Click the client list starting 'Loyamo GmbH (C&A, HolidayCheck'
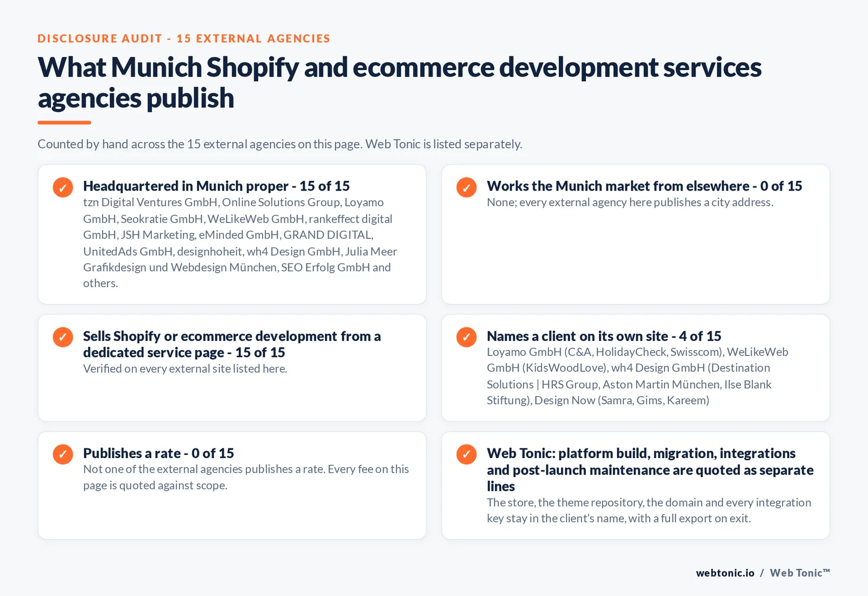The image size is (868, 596). tap(637, 376)
